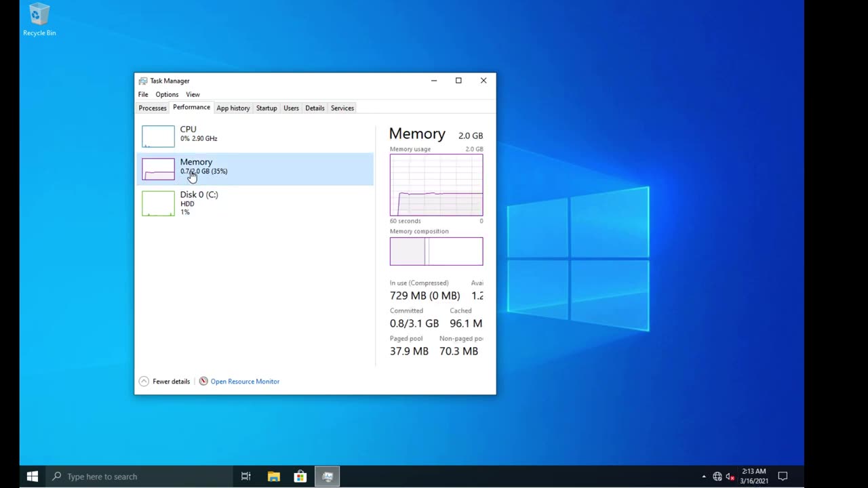The image size is (868, 488).
Task: Select the CPU mini graph thumbnail
Action: pos(158,136)
